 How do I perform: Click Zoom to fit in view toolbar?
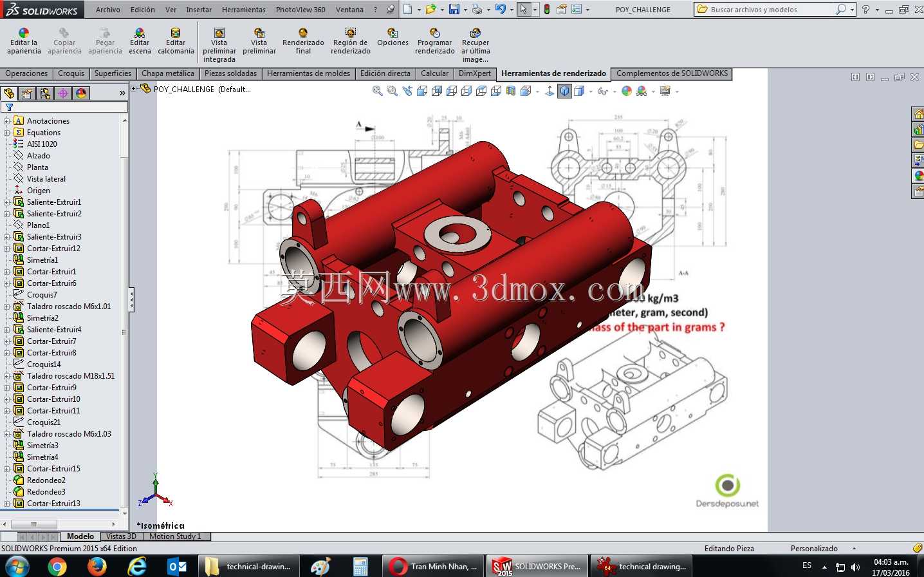click(378, 91)
